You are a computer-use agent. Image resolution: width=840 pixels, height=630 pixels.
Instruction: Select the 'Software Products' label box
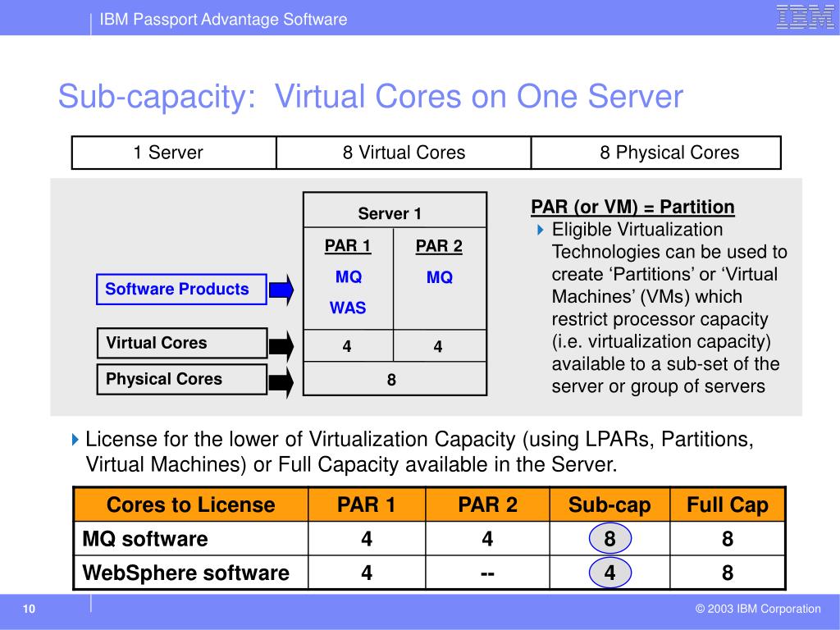pos(181,290)
